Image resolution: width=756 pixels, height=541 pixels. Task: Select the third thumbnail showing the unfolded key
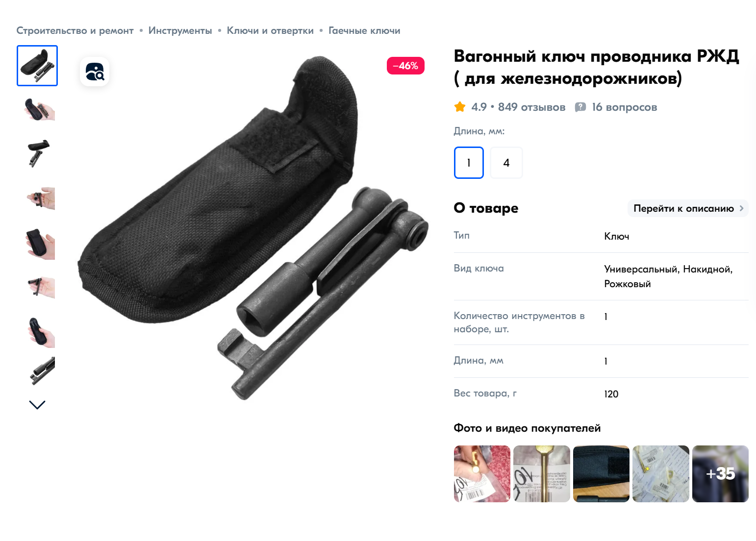tap(39, 153)
